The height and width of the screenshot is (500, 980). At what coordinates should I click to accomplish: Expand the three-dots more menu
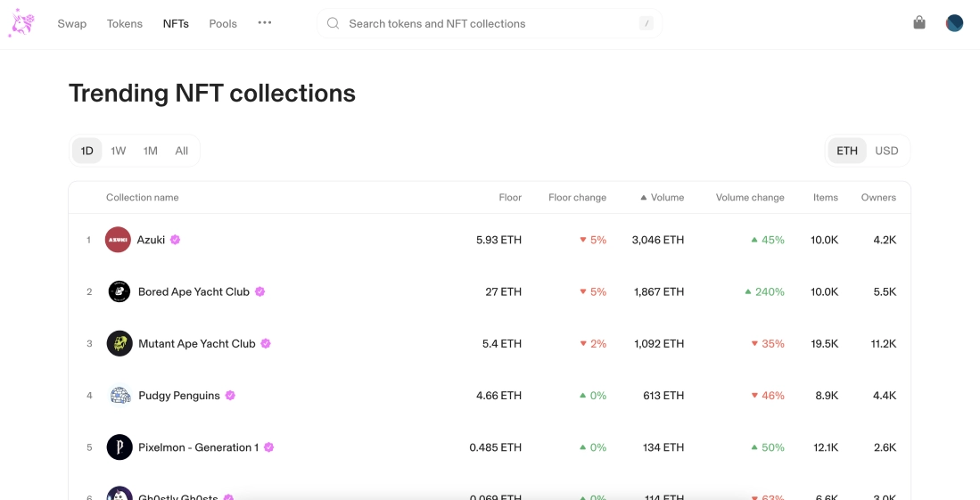(x=265, y=23)
